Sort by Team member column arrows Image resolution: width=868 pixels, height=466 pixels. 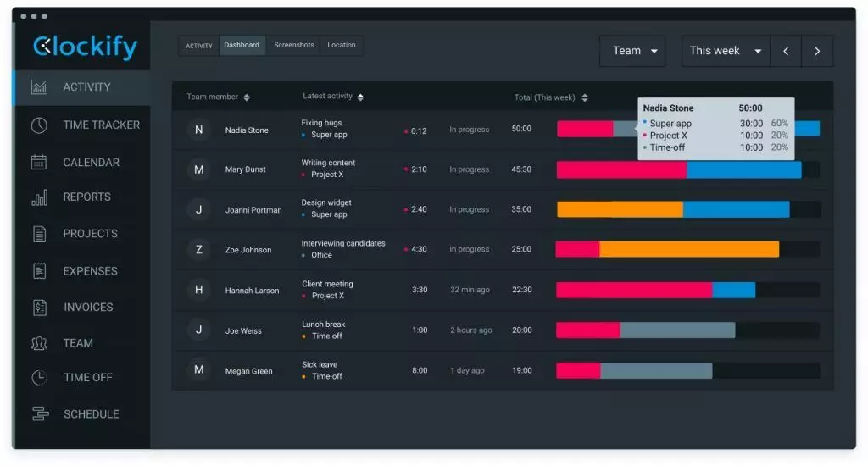tap(247, 97)
